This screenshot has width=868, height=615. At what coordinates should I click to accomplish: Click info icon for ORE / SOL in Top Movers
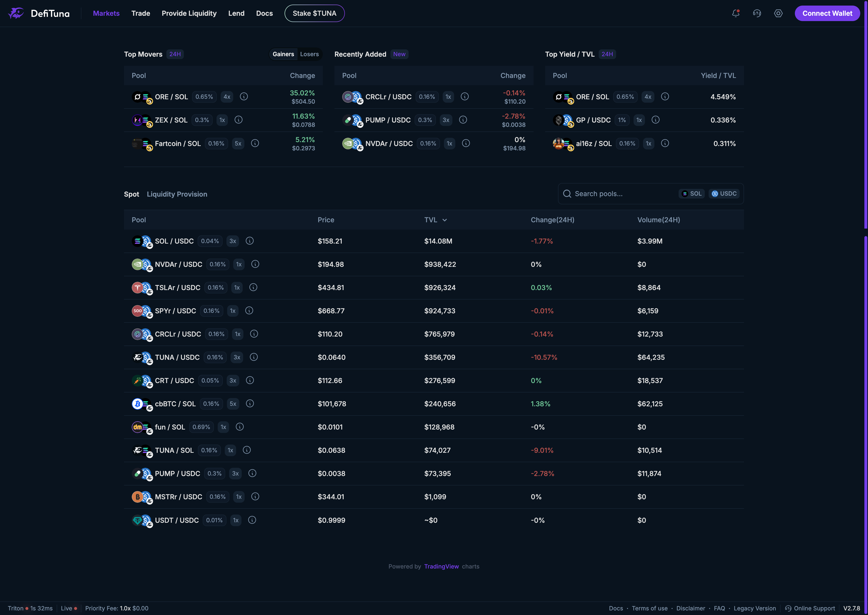[x=244, y=97]
